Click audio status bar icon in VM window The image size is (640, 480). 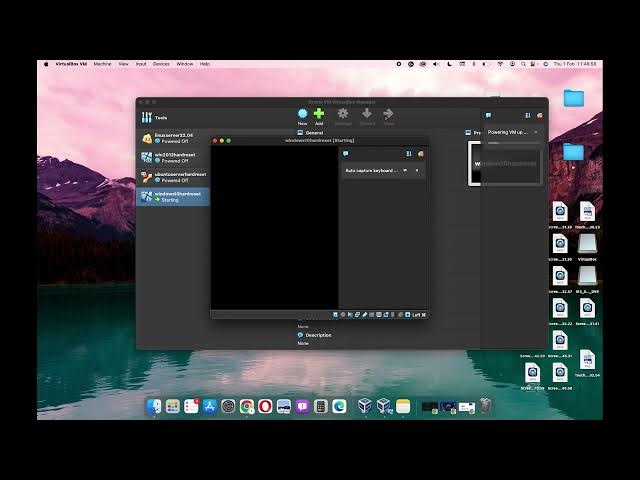[x=350, y=315]
